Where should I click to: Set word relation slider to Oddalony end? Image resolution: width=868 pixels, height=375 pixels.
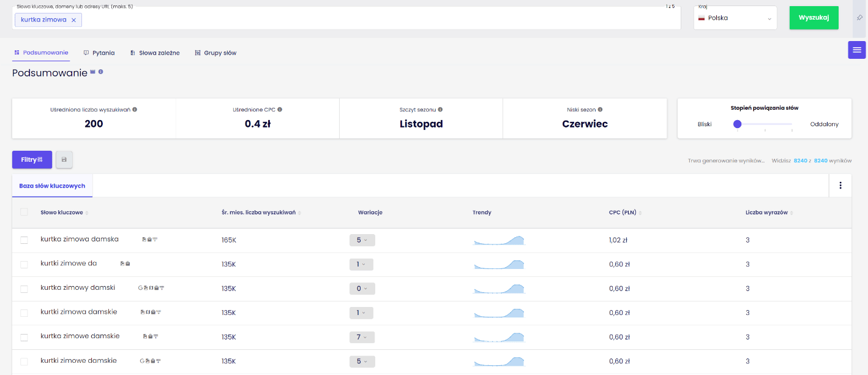[x=792, y=124]
